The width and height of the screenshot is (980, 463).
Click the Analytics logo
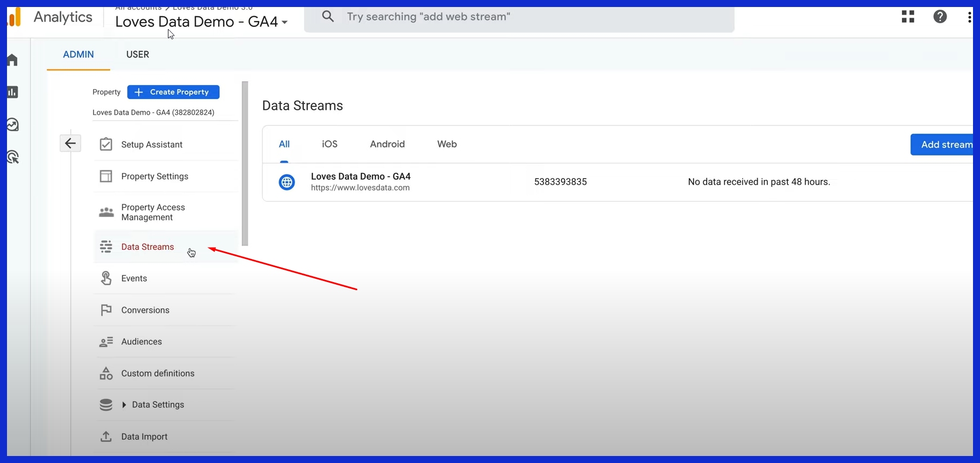(15, 17)
